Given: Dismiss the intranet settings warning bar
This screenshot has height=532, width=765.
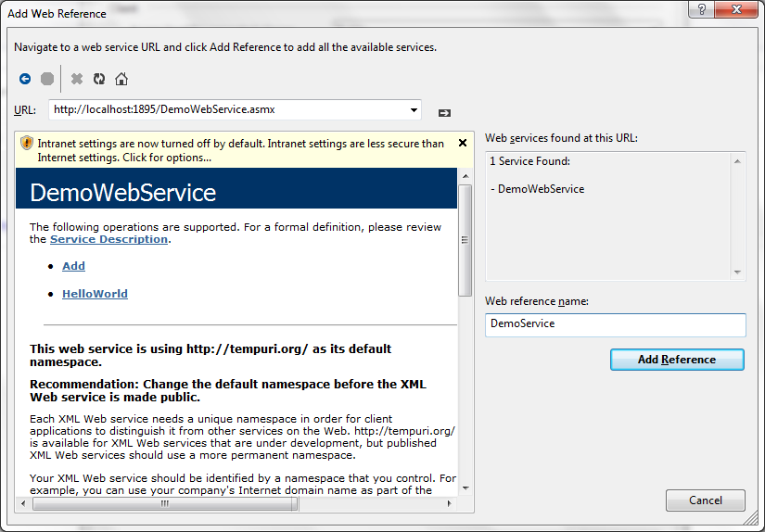Looking at the screenshot, I should [462, 144].
